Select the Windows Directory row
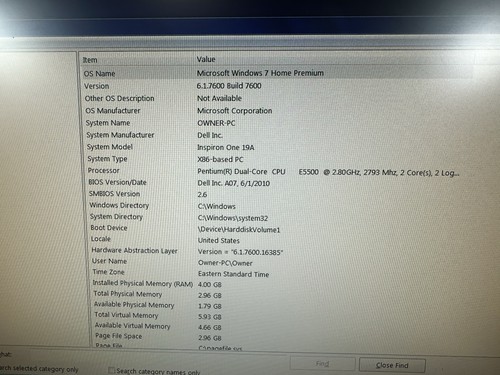This screenshot has width=500, height=375. [119, 205]
